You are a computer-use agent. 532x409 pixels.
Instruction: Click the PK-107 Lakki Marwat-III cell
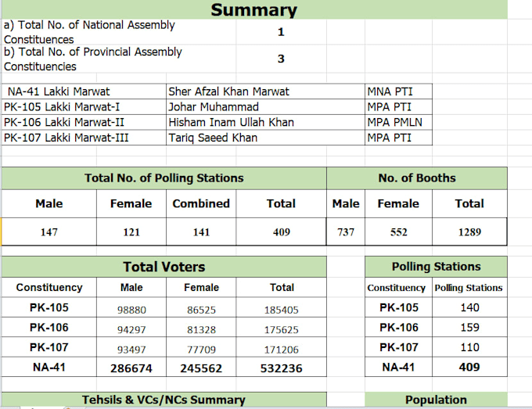84,138
